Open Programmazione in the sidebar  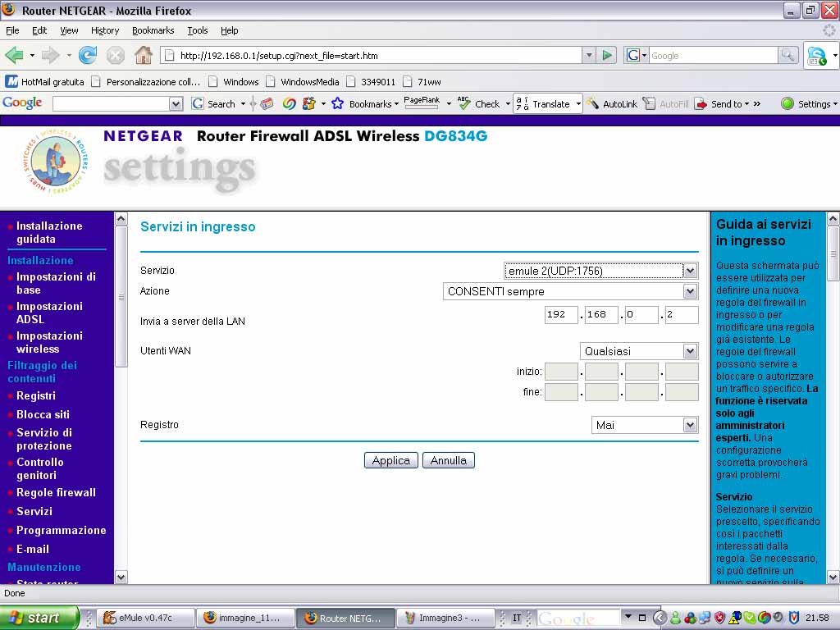coord(61,530)
